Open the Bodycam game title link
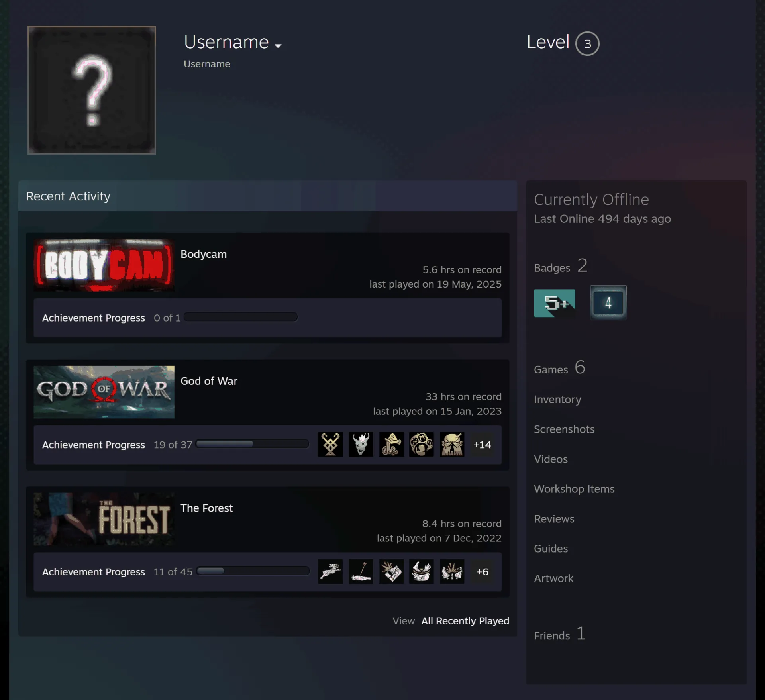This screenshot has height=700, width=765. (203, 254)
